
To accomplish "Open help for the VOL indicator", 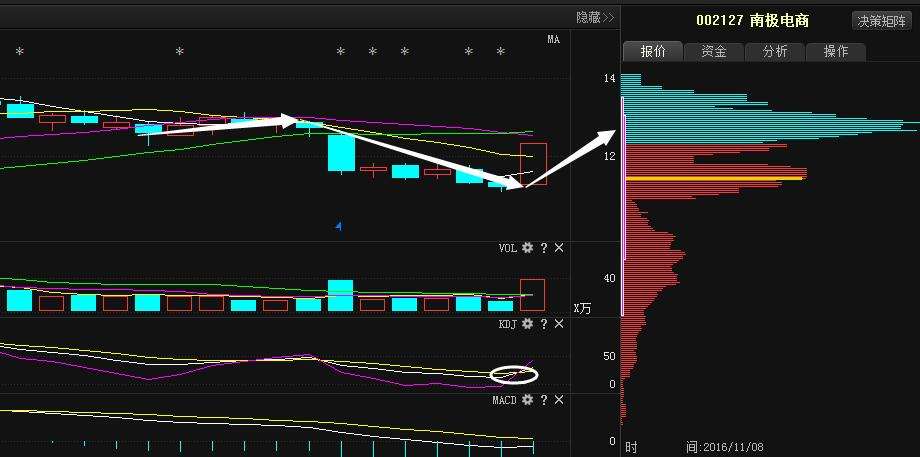I will pos(544,248).
